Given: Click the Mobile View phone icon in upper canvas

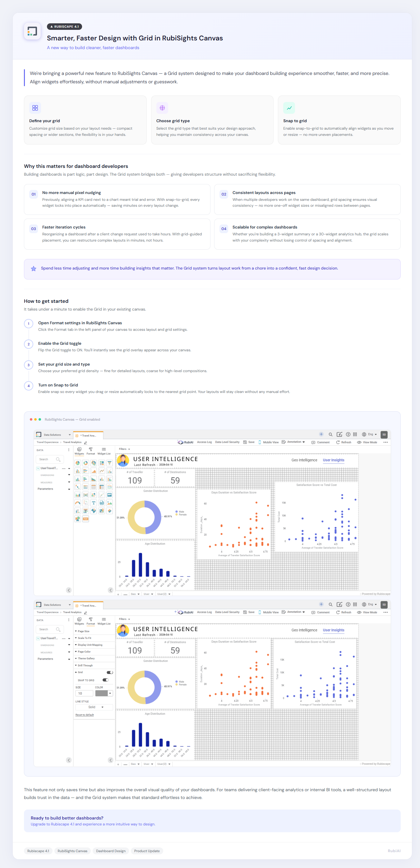Looking at the screenshot, I should tap(260, 442).
